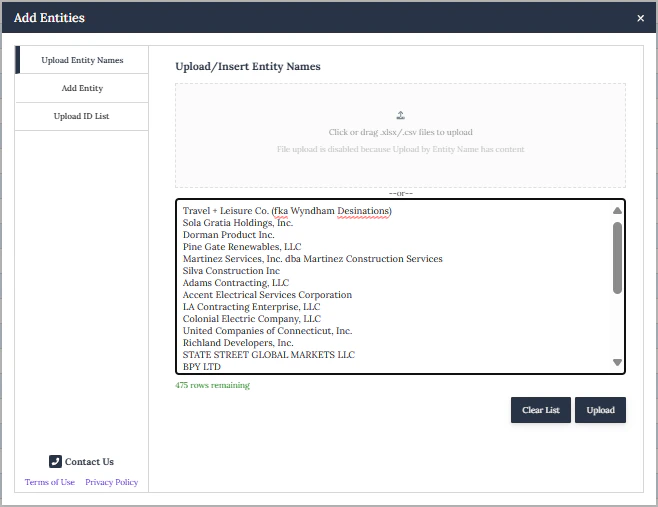This screenshot has width=658, height=507.
Task: Click the 'Upload/Insert Entity Names' heading
Action: tap(248, 66)
